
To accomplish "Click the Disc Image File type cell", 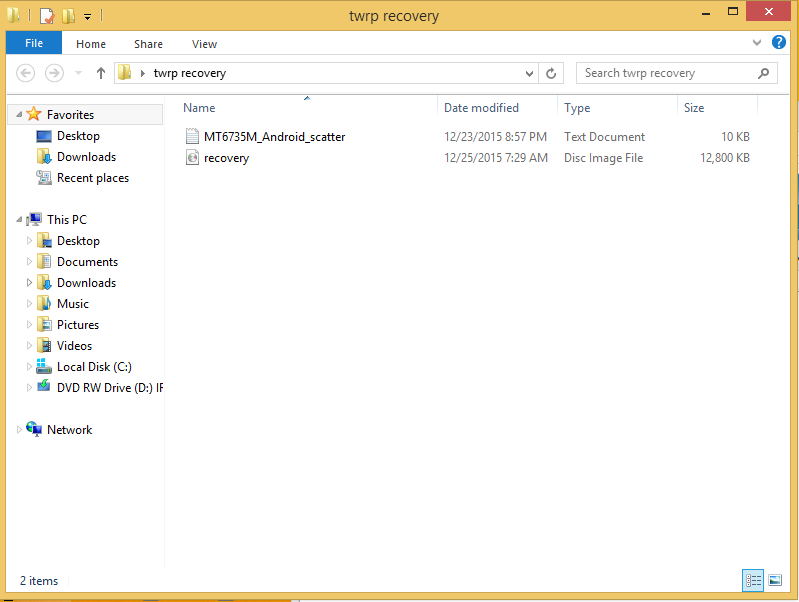I will (x=603, y=158).
